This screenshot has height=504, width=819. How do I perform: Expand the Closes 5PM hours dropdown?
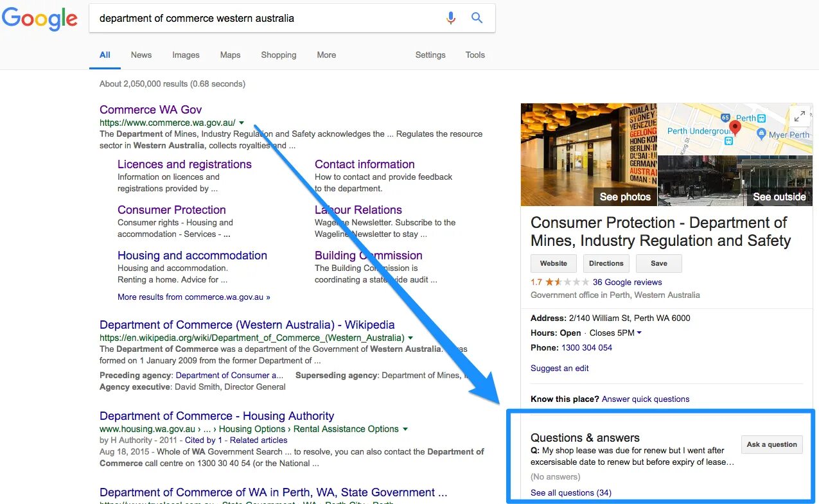click(615, 333)
